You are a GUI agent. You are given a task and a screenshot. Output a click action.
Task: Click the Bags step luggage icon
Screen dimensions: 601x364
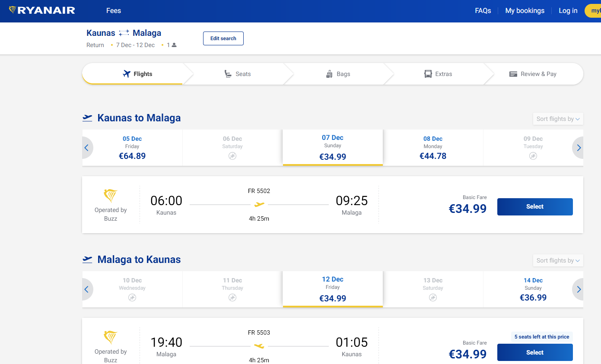tap(329, 74)
